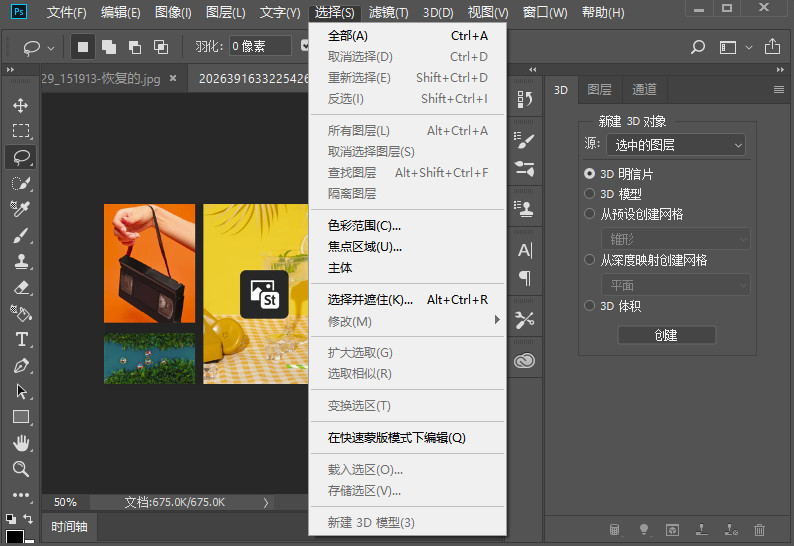
Task: Open the History panel icon
Action: point(525,99)
